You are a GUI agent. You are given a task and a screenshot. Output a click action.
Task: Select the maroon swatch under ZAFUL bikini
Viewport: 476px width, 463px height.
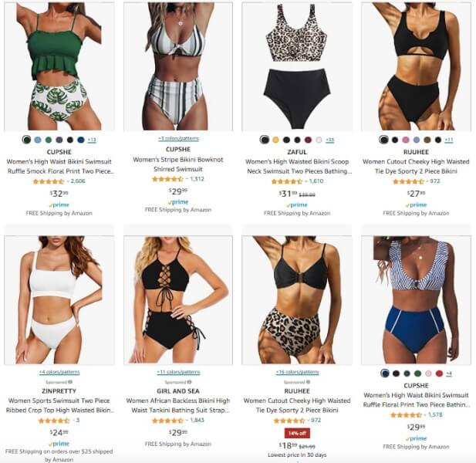(308, 140)
